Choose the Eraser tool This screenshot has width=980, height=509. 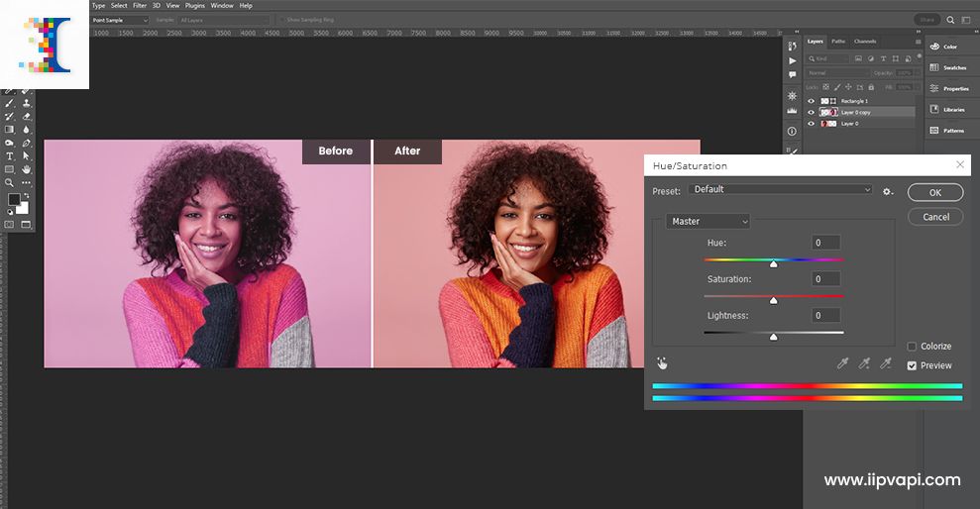[x=27, y=116]
